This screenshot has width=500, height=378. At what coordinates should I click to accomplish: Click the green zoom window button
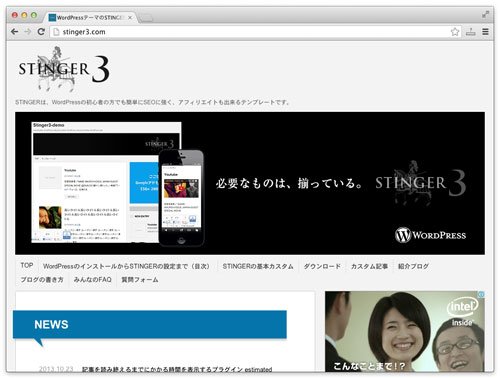[x=34, y=15]
